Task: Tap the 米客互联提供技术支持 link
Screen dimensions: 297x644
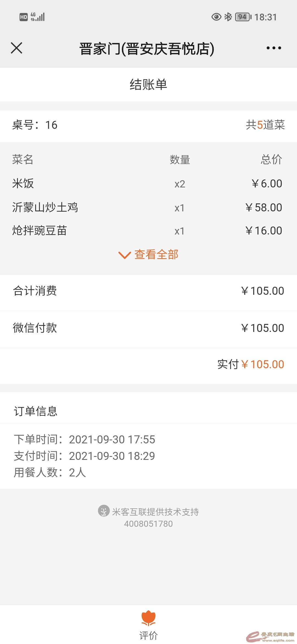Action: 155,512
